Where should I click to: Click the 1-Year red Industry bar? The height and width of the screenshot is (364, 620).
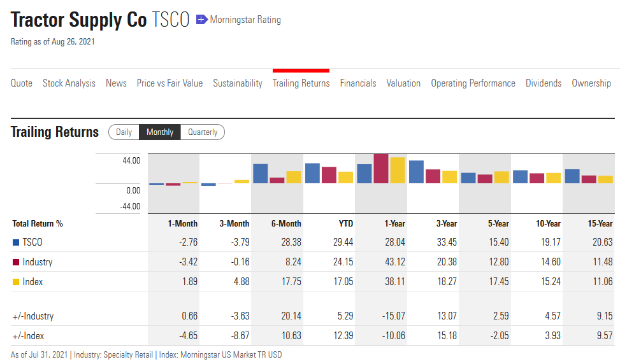(381, 169)
